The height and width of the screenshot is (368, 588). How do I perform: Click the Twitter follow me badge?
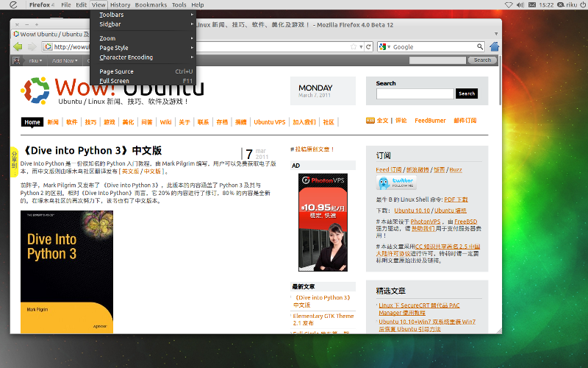click(x=396, y=183)
